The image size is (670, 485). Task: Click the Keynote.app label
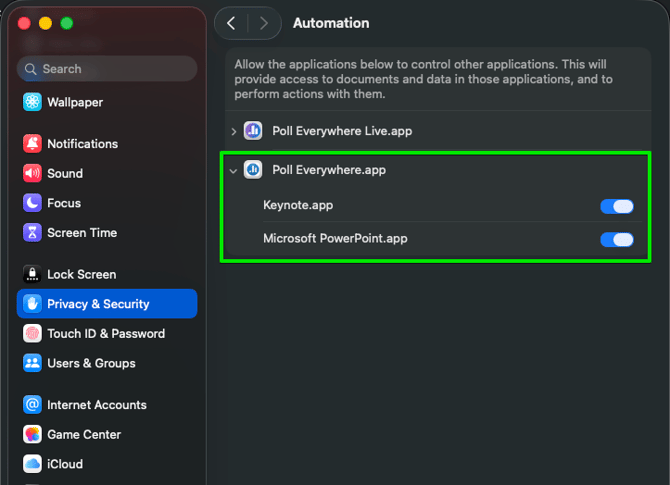pyautogui.click(x=298, y=205)
